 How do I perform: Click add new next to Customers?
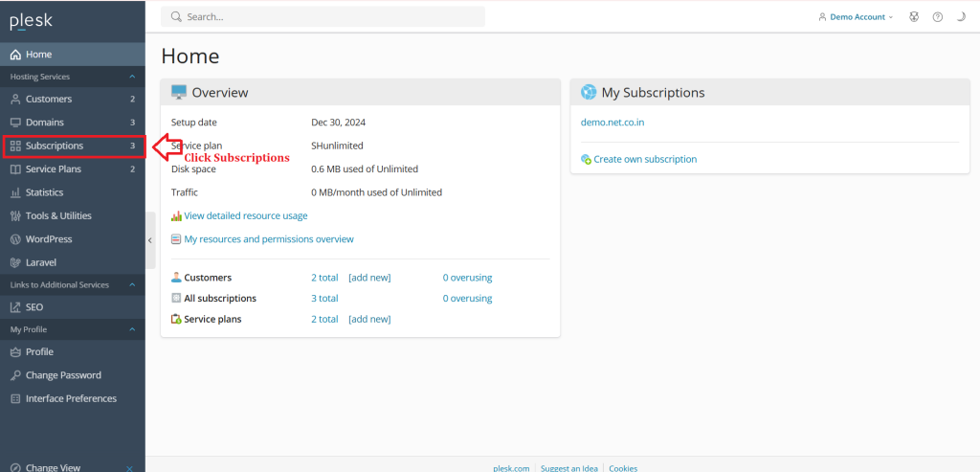pos(369,278)
